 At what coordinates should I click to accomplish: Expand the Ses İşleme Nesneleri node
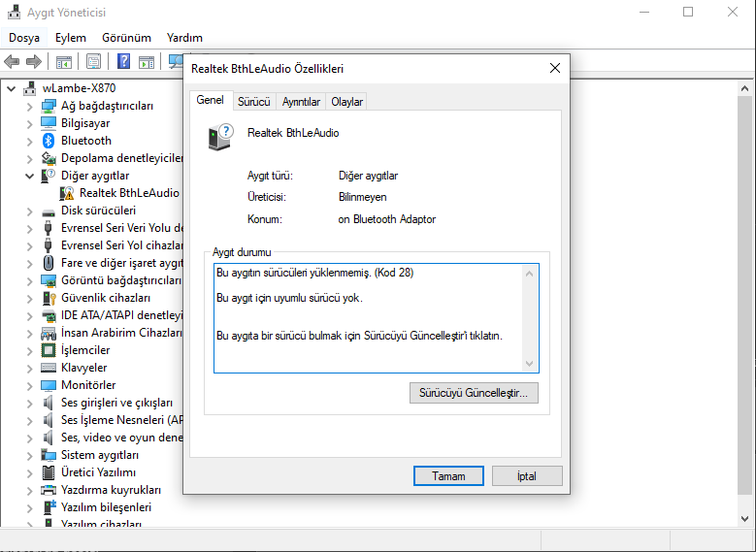[x=29, y=420]
